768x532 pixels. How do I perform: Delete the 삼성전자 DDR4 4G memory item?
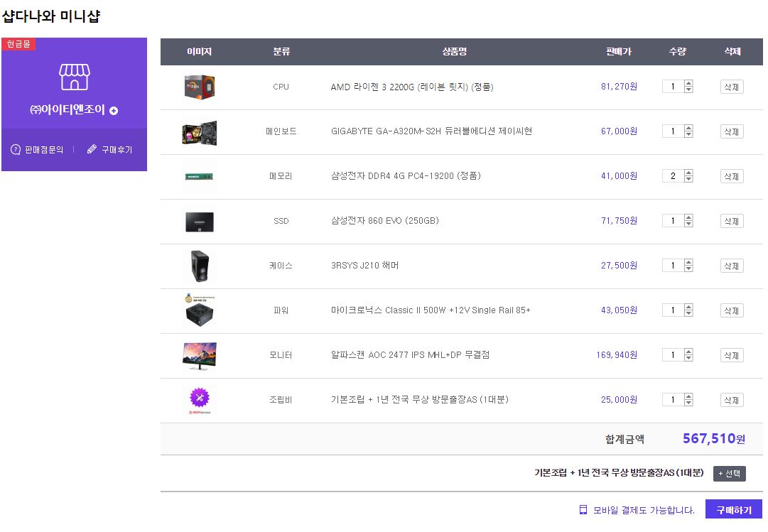coord(732,176)
